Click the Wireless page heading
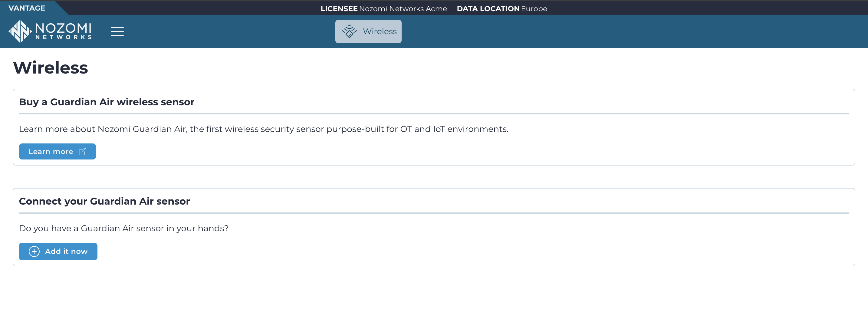This screenshot has height=322, width=868. [x=51, y=68]
